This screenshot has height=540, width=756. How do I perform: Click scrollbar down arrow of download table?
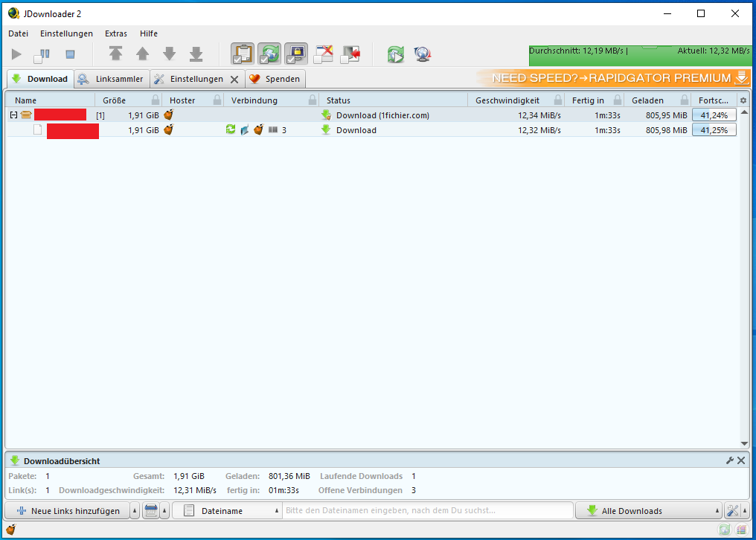coord(744,443)
